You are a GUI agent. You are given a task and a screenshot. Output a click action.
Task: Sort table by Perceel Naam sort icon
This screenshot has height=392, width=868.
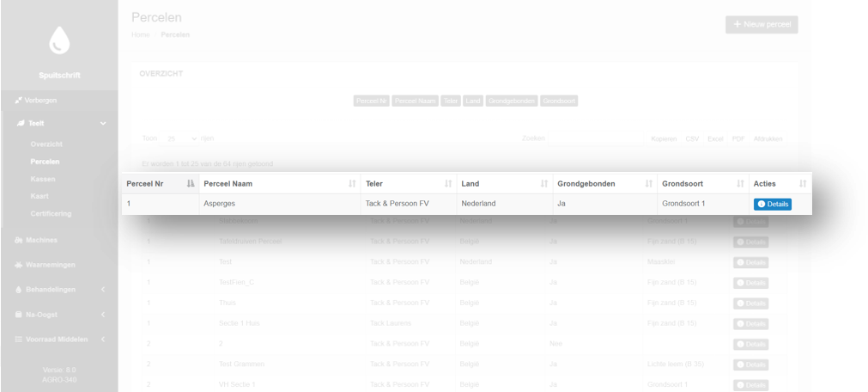pyautogui.click(x=352, y=183)
